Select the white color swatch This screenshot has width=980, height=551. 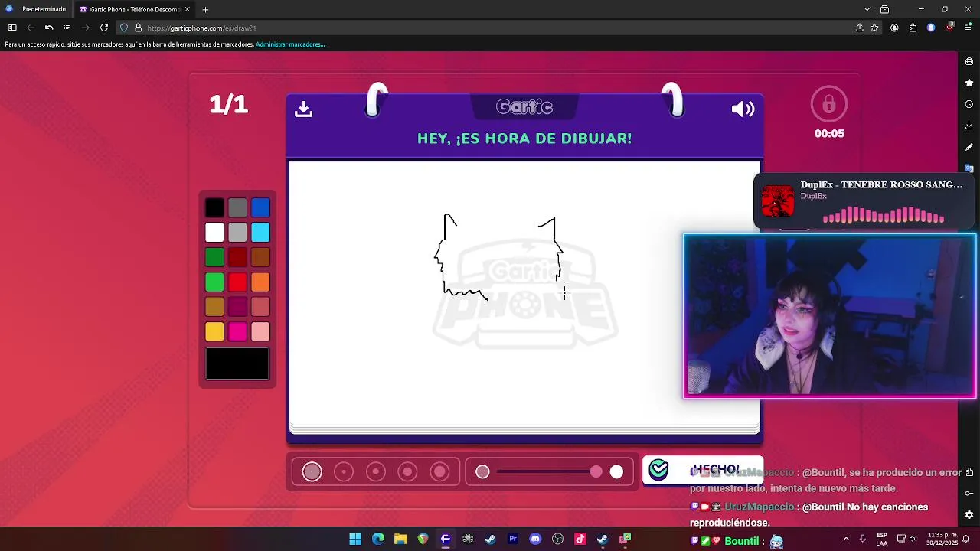(x=214, y=232)
